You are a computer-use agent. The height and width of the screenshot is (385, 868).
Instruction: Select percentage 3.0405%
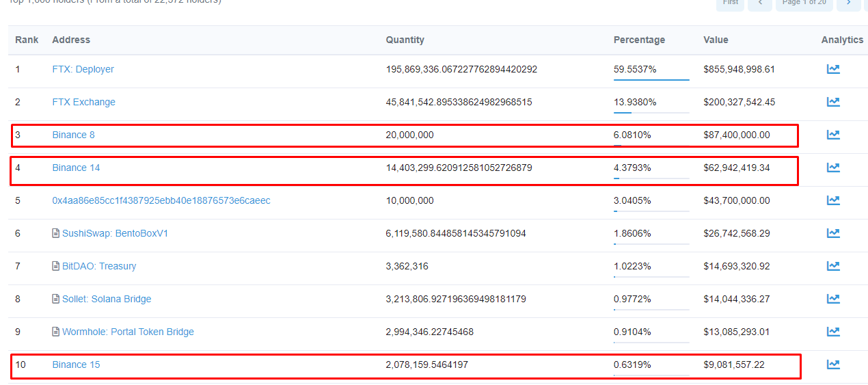click(x=632, y=200)
